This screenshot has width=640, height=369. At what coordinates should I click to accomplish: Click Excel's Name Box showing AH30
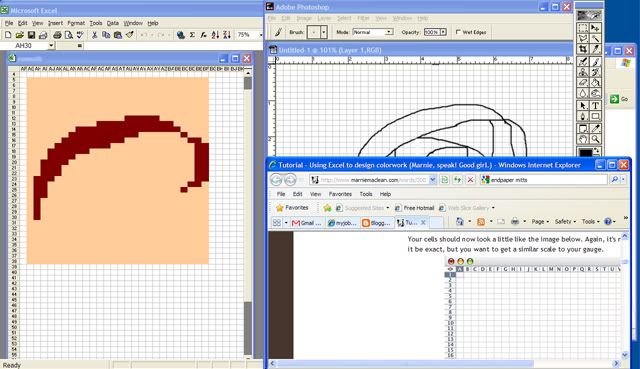pos(24,46)
